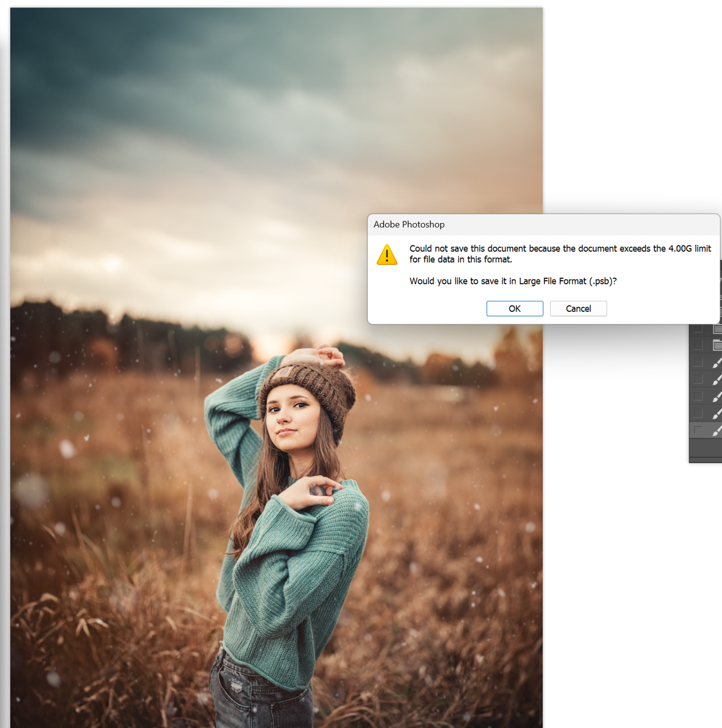Click the first brush icon in the History panel

point(716,363)
